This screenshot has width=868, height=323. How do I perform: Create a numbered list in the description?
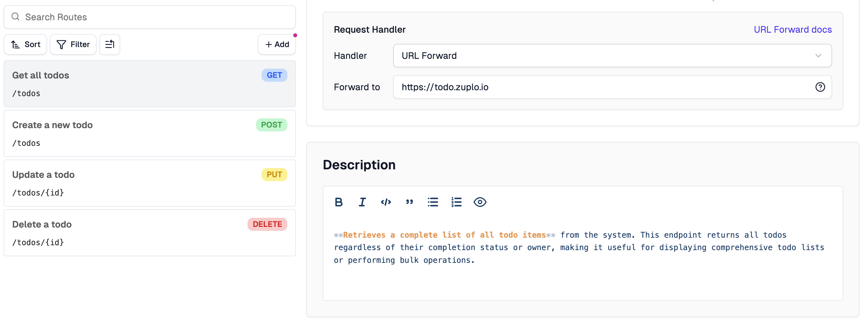[x=456, y=202]
